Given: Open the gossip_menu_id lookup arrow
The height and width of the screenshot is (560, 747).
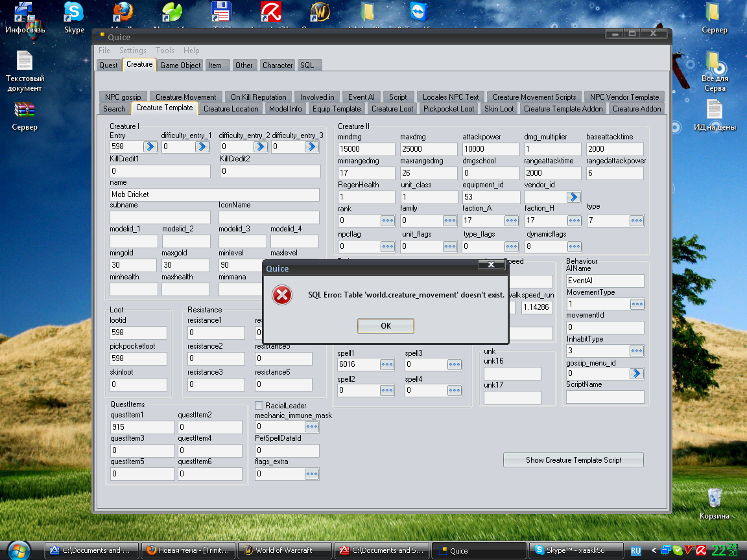Looking at the screenshot, I should click(637, 373).
